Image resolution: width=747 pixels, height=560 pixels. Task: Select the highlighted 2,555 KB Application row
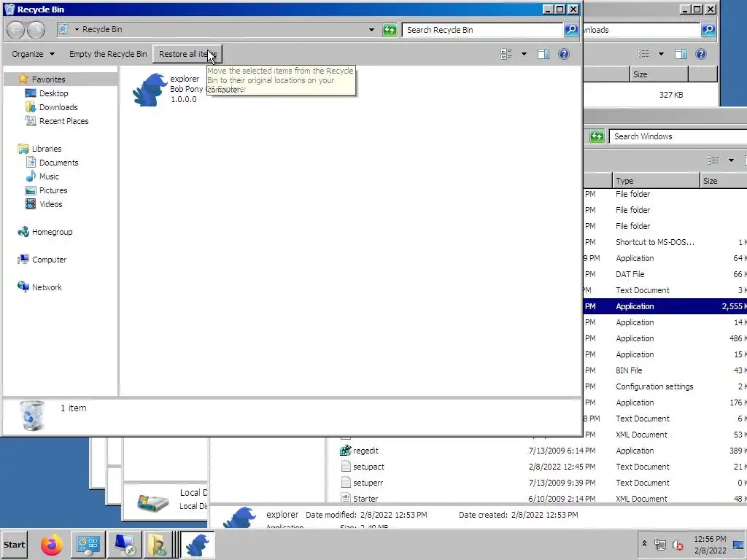[665, 306]
